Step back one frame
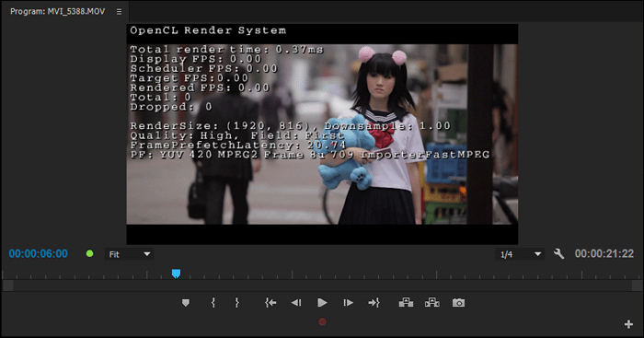Image resolution: width=644 pixels, height=338 pixels. pyautogui.click(x=296, y=303)
